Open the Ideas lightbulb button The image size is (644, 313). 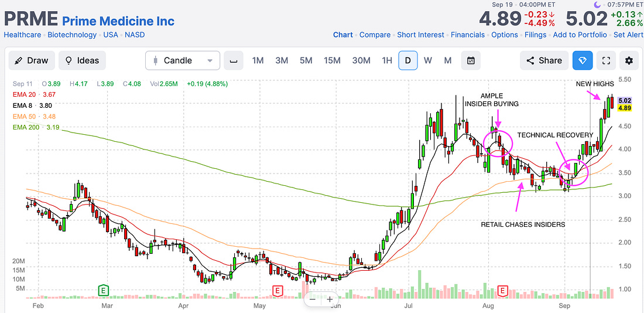tap(82, 60)
